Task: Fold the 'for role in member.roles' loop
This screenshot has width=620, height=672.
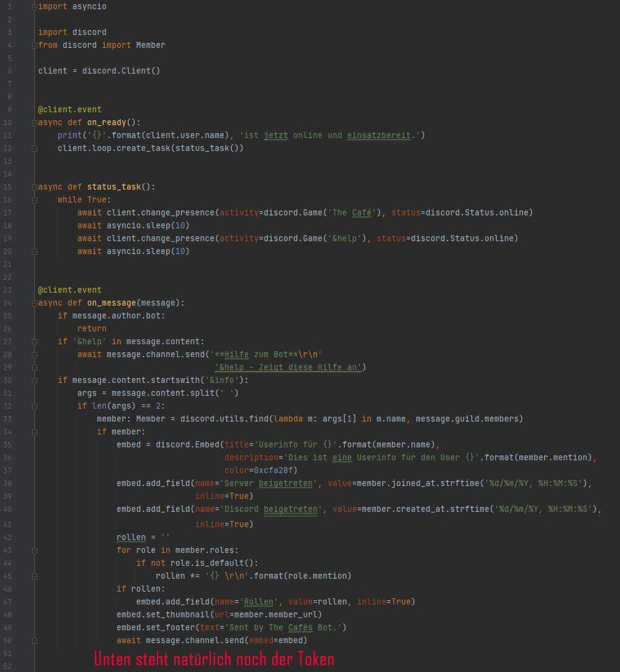Action: 34,550
